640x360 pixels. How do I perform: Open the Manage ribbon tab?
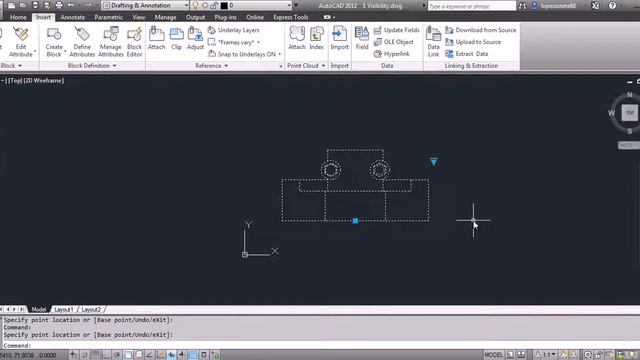pyautogui.click(x=165, y=17)
